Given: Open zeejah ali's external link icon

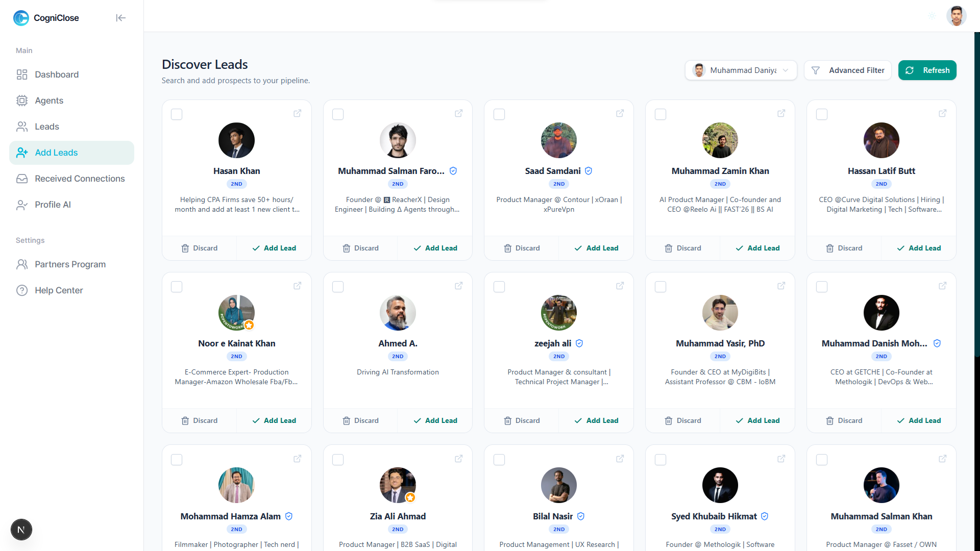Looking at the screenshot, I should pos(620,286).
